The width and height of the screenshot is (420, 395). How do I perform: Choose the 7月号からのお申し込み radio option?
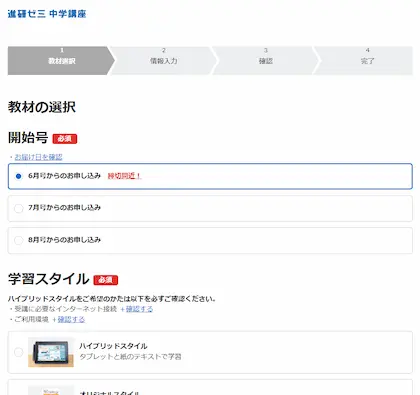(x=19, y=208)
